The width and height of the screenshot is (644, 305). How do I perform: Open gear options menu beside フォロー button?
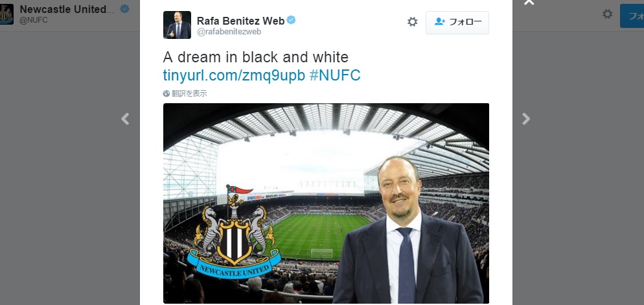coord(412,22)
